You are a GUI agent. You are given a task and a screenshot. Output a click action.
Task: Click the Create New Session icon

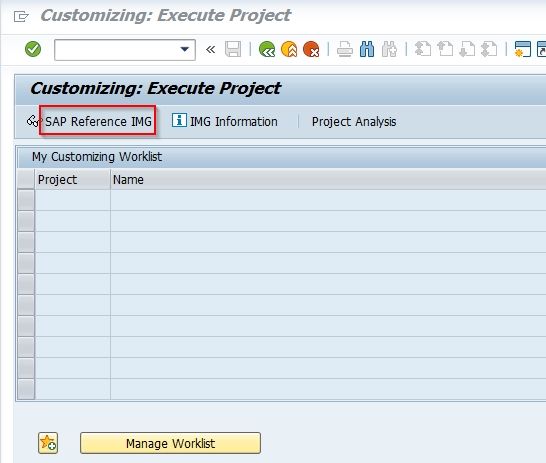click(x=523, y=49)
